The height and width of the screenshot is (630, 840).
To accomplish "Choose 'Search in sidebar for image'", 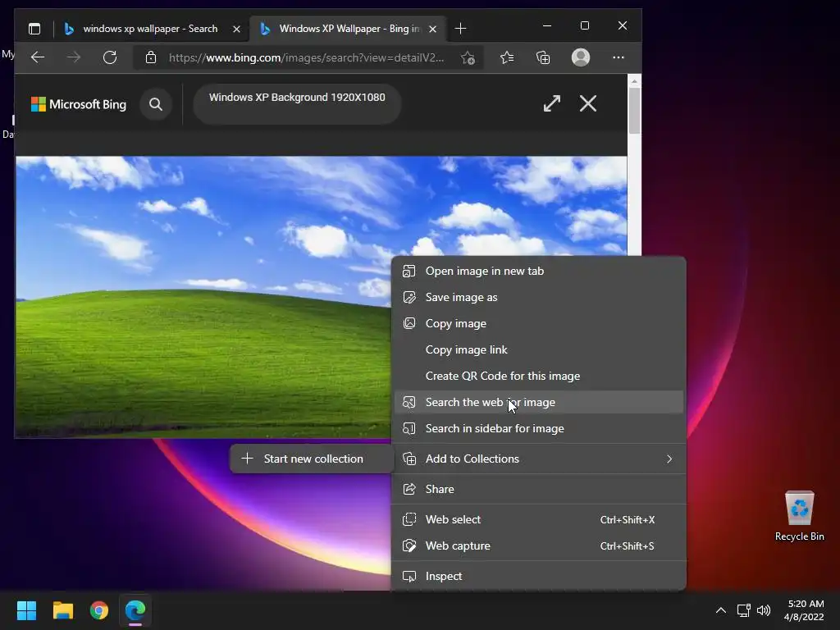I will point(539,428).
